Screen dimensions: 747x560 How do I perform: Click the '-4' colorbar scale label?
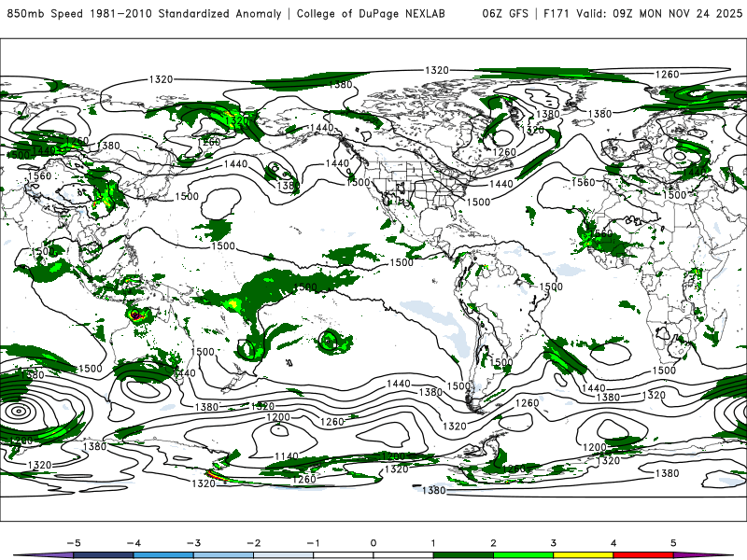(134, 543)
